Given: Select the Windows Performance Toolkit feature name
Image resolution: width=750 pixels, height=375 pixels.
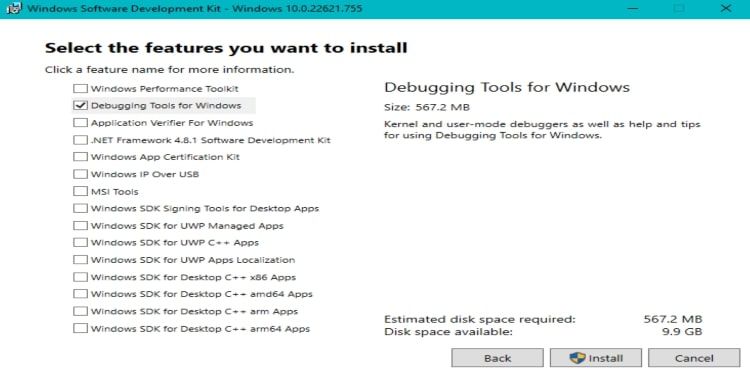Looking at the screenshot, I should click(x=165, y=88).
